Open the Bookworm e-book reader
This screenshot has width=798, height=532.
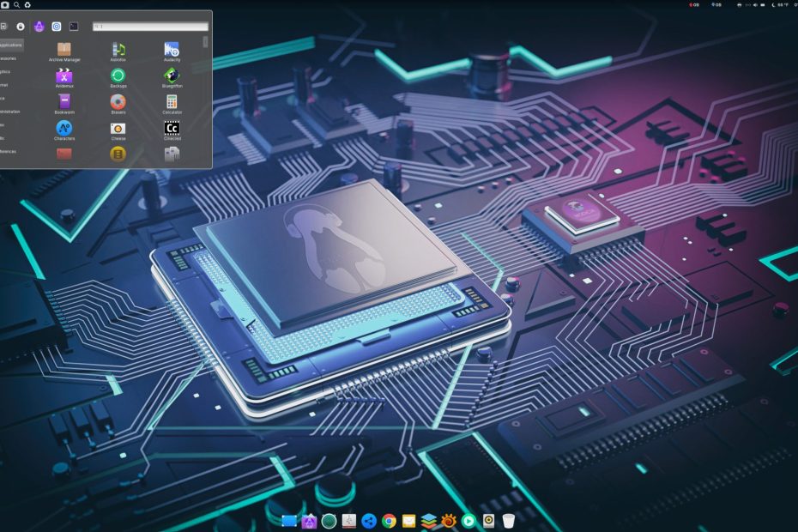point(64,105)
